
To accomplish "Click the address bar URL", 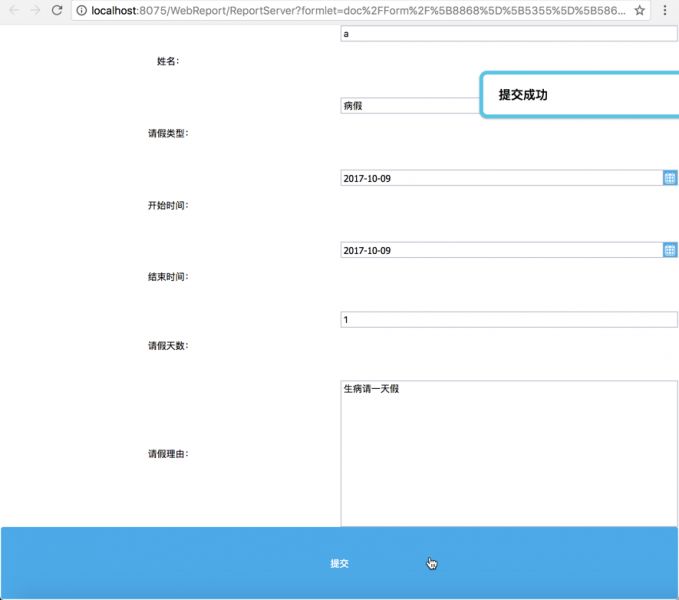I will pos(358,10).
